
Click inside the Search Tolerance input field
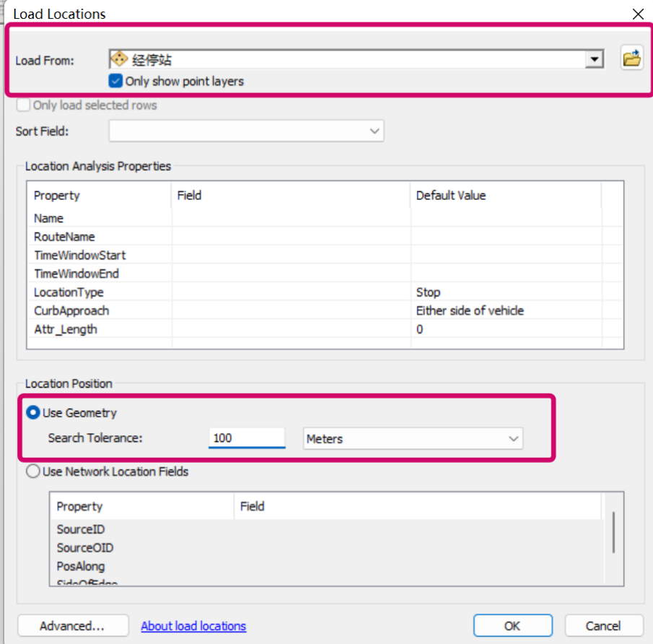[246, 438]
